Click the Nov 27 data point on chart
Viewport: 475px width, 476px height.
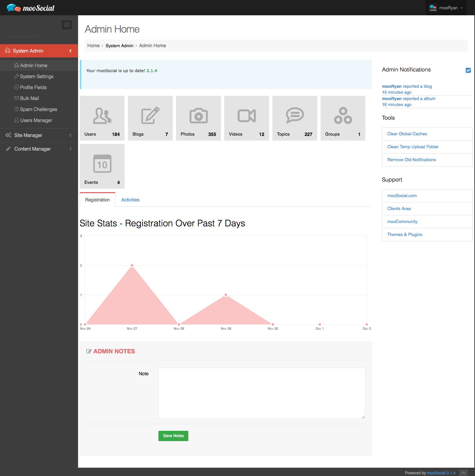[132, 265]
